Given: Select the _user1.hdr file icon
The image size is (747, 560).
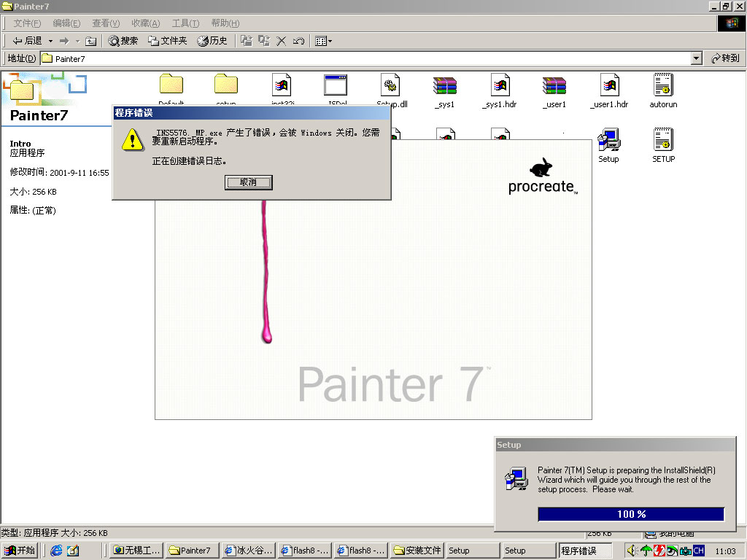Looking at the screenshot, I should click(x=609, y=85).
